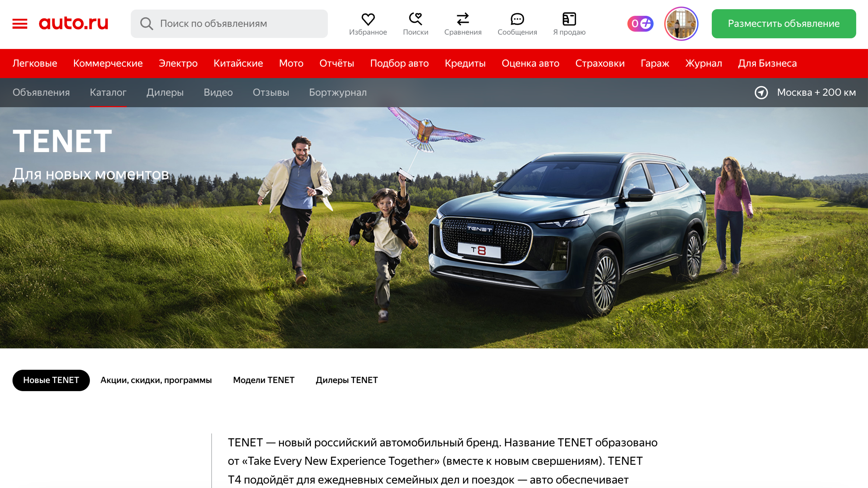Open Кредиты section
This screenshot has width=868, height=488.
tap(465, 63)
